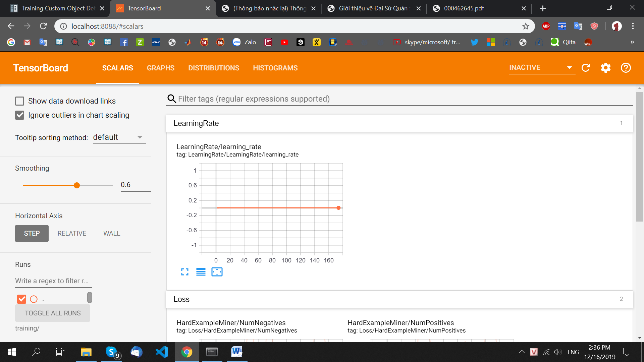Screen dimensions: 644x362
Task: Uncheck Ignore outliers in chart scaling
Action: pyautogui.click(x=20, y=115)
